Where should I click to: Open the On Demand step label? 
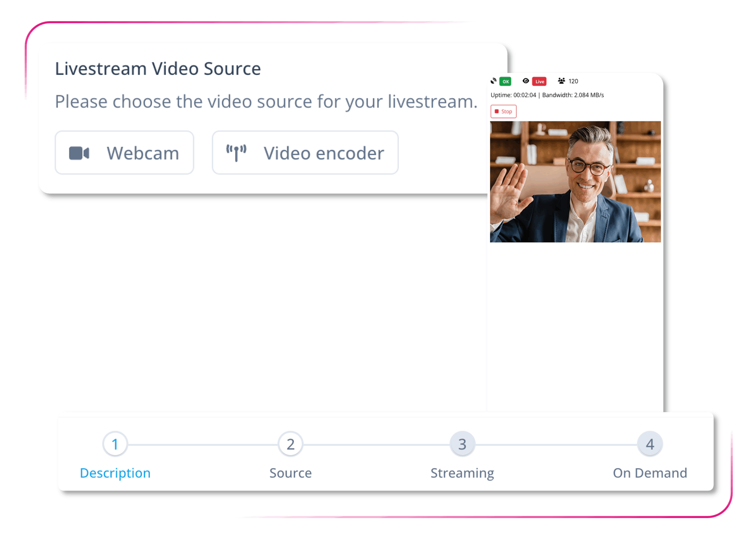click(x=650, y=473)
